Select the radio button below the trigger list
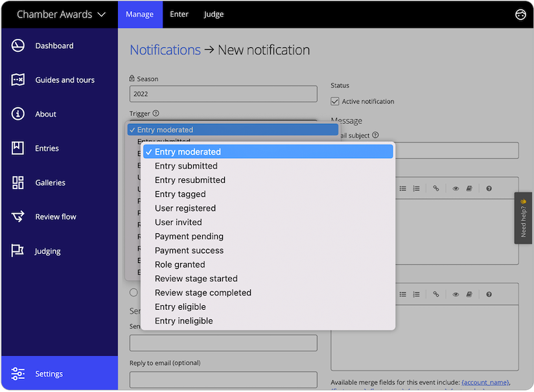 click(133, 292)
